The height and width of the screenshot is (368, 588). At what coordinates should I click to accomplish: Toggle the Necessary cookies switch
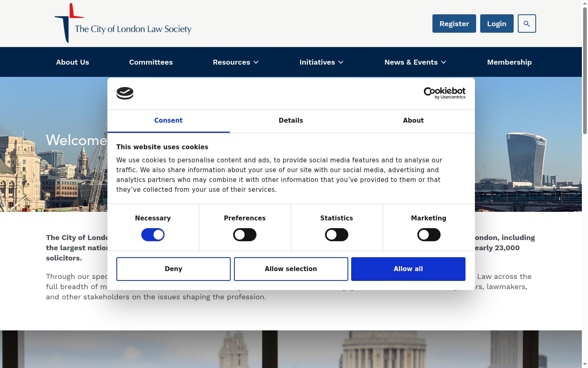pyautogui.click(x=153, y=235)
